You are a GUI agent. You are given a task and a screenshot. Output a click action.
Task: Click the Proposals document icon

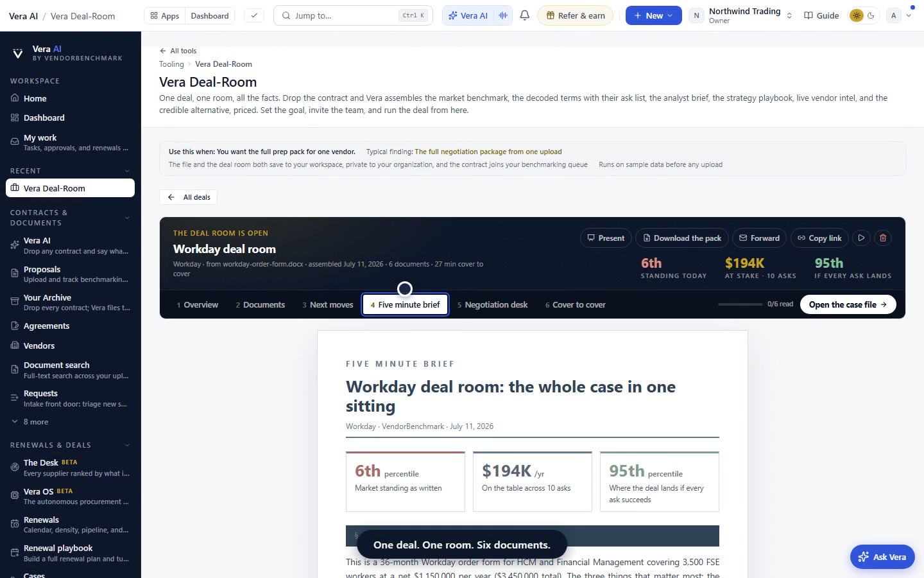(15, 274)
